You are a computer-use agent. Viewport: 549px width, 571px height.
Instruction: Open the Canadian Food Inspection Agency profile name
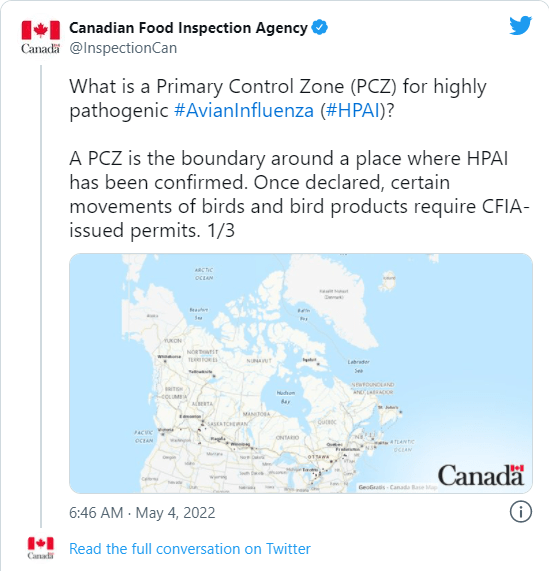pos(189,28)
